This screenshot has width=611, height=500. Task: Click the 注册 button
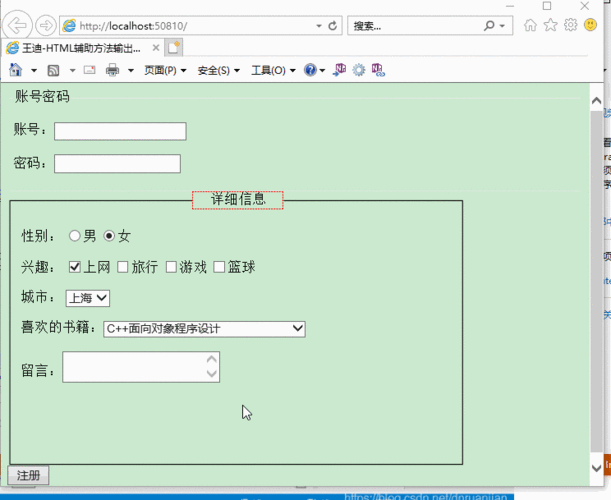[x=28, y=475]
